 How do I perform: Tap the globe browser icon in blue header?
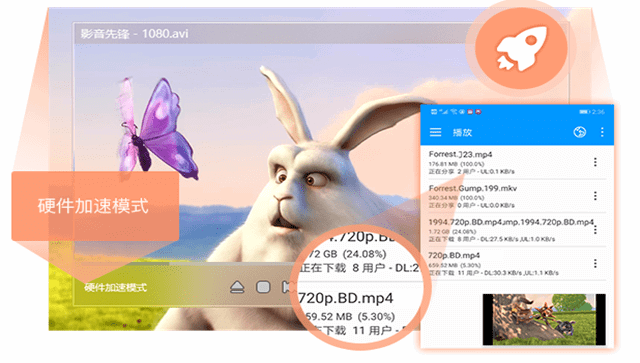580,132
